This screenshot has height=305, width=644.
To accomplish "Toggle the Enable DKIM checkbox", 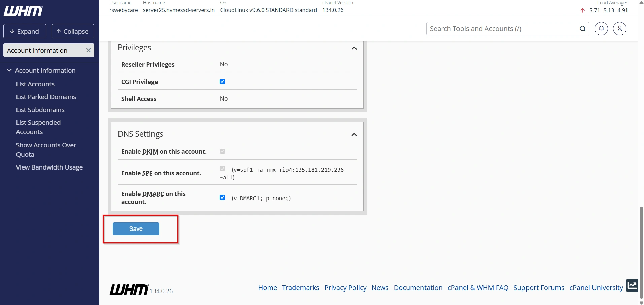I will (x=222, y=151).
